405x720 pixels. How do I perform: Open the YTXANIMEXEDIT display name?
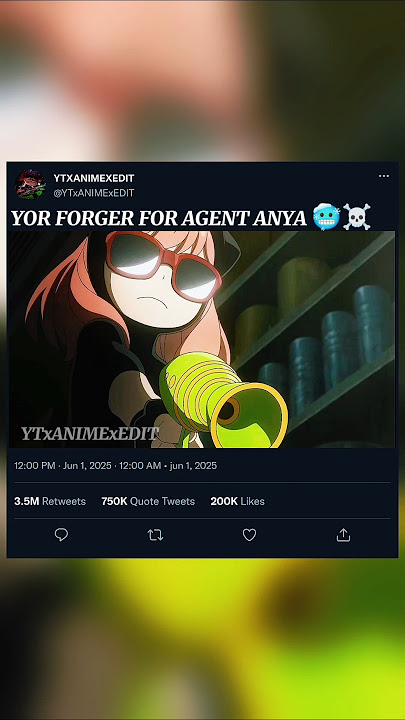(94, 178)
